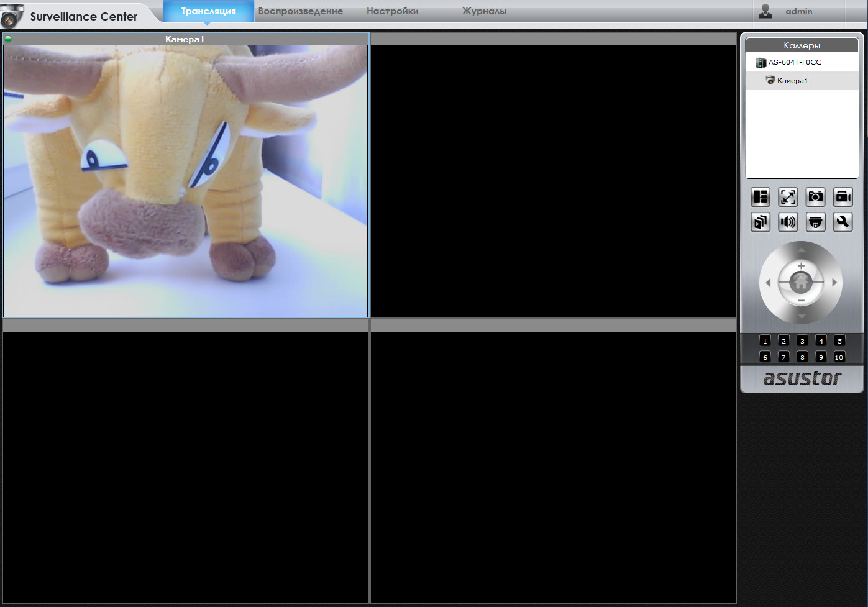Open the wrench settings icon
The image size is (868, 607).
(843, 222)
